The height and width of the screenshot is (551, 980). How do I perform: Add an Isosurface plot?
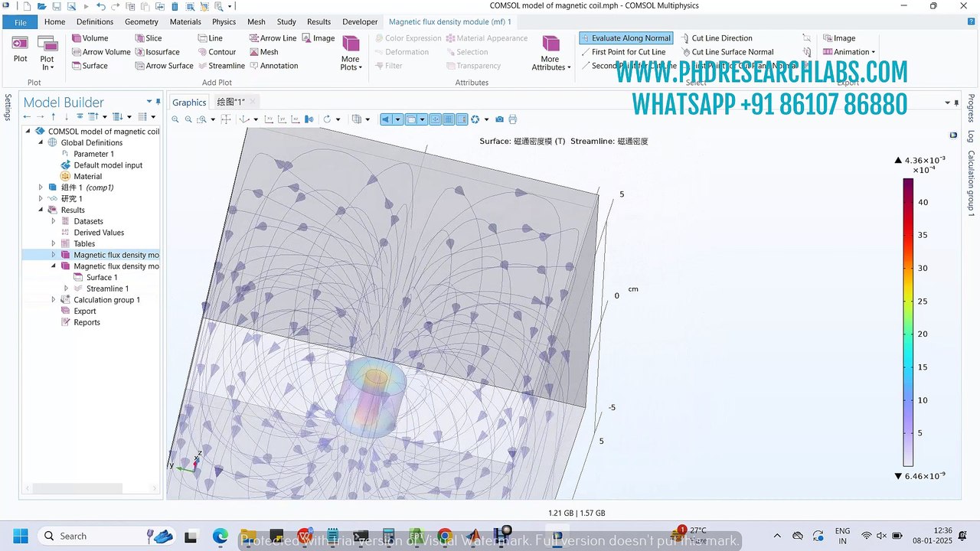point(157,52)
